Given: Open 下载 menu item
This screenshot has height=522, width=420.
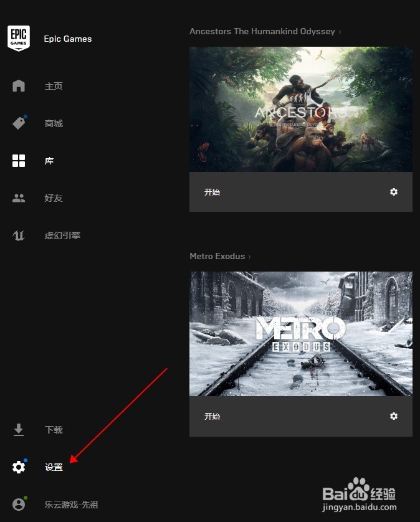Looking at the screenshot, I should (54, 430).
